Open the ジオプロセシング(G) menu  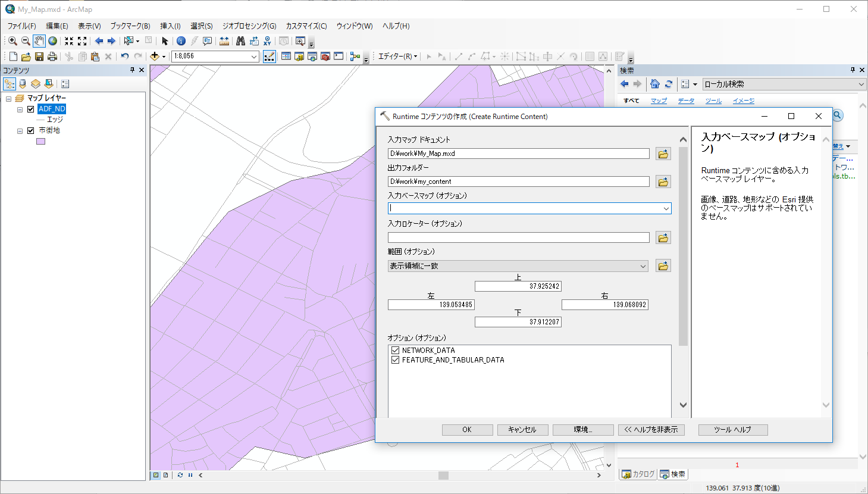coord(249,26)
